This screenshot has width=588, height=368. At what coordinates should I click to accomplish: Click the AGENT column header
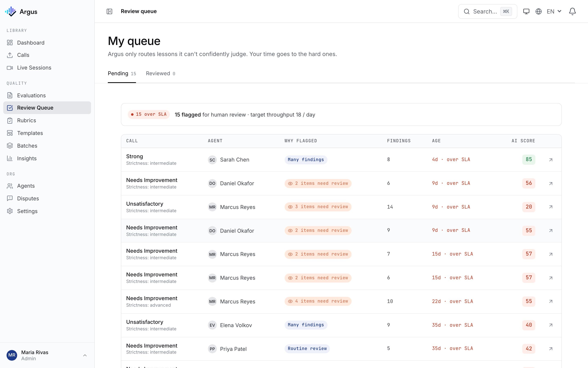215,141
